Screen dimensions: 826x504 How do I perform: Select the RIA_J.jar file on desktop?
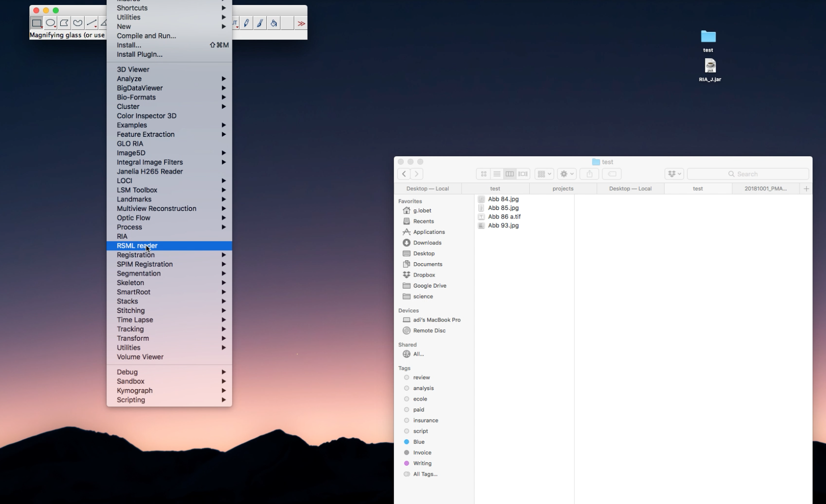point(710,70)
